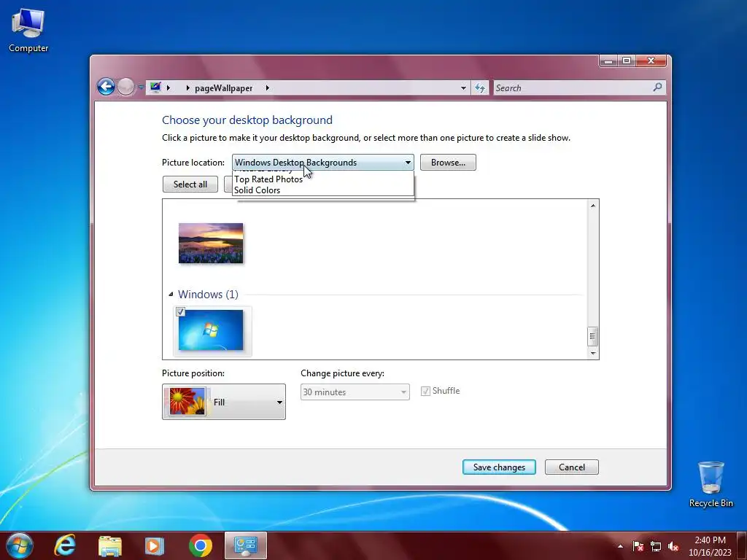Launch Internet Explorer from taskbar
Viewport: 747px width, 560px height.
point(65,545)
